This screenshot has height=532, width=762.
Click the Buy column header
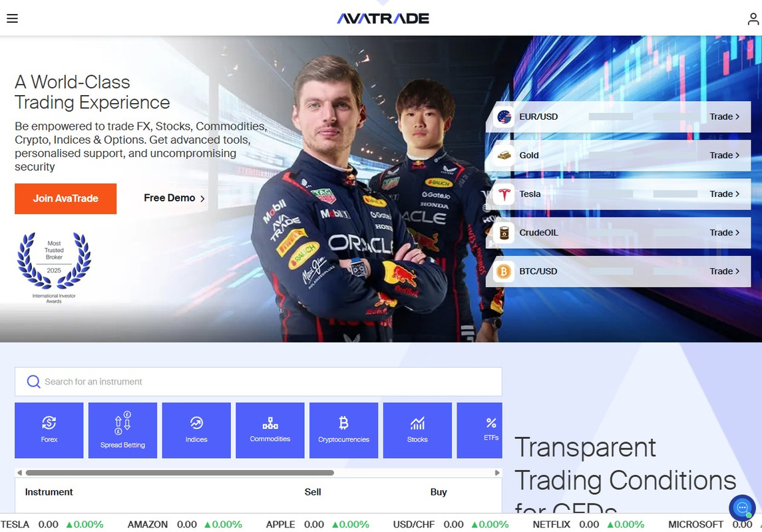click(439, 492)
